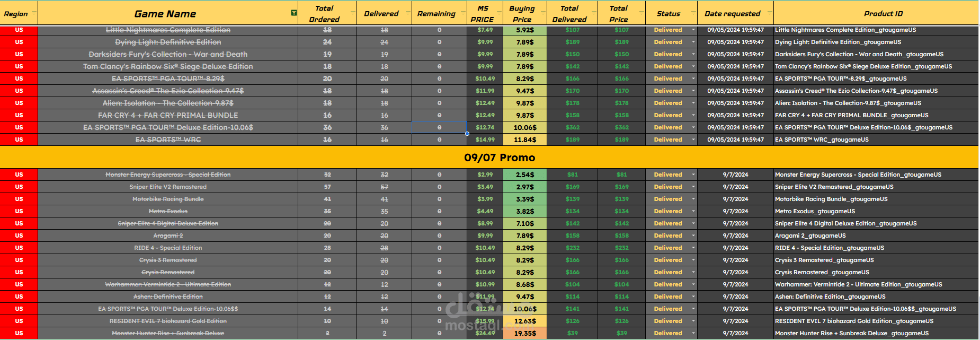Select Product ID Metro Exodus_gtougameUS

click(x=876, y=211)
